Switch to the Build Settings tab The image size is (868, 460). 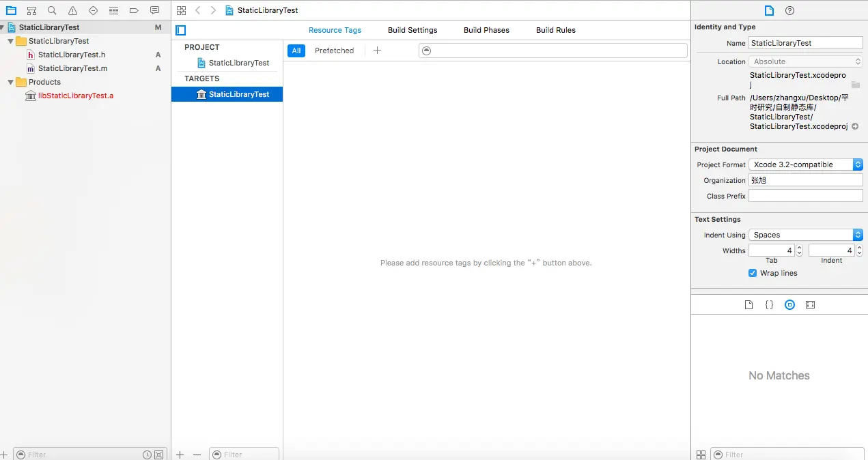[x=412, y=30]
